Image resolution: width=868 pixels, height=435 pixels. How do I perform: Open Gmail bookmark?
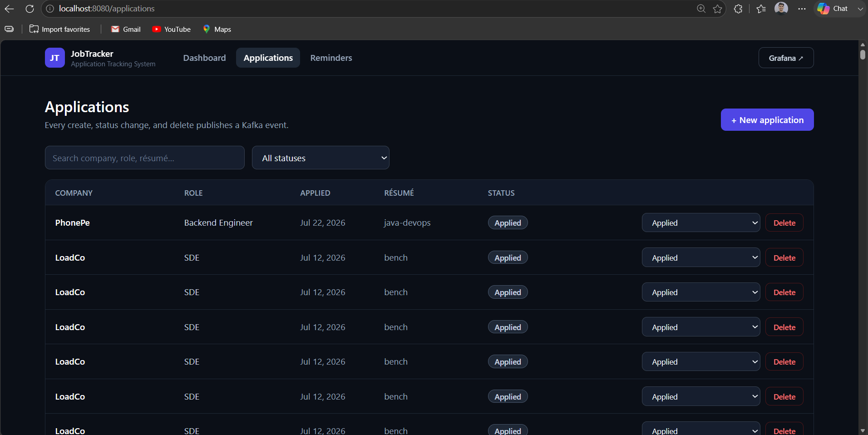(x=126, y=29)
